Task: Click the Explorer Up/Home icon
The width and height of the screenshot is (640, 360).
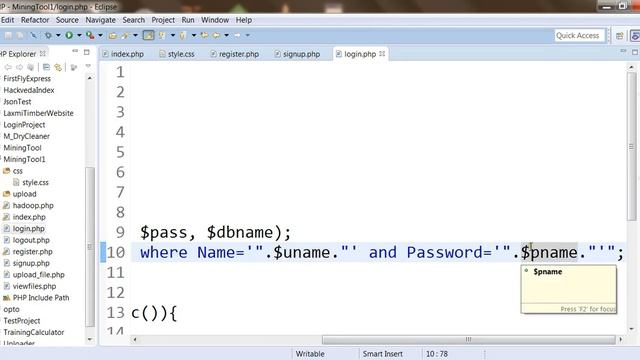Action: (31, 67)
